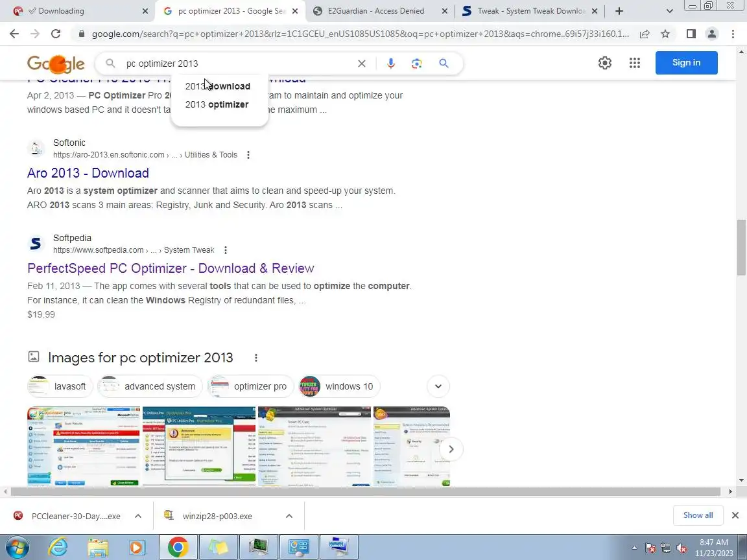
Task: Submit search with the blue magnifier icon
Action: click(444, 64)
